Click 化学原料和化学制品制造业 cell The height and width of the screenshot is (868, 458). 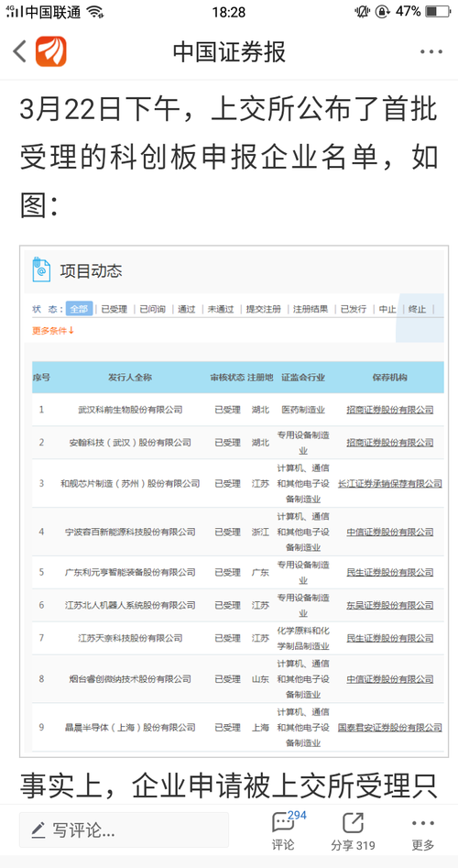[x=303, y=638]
